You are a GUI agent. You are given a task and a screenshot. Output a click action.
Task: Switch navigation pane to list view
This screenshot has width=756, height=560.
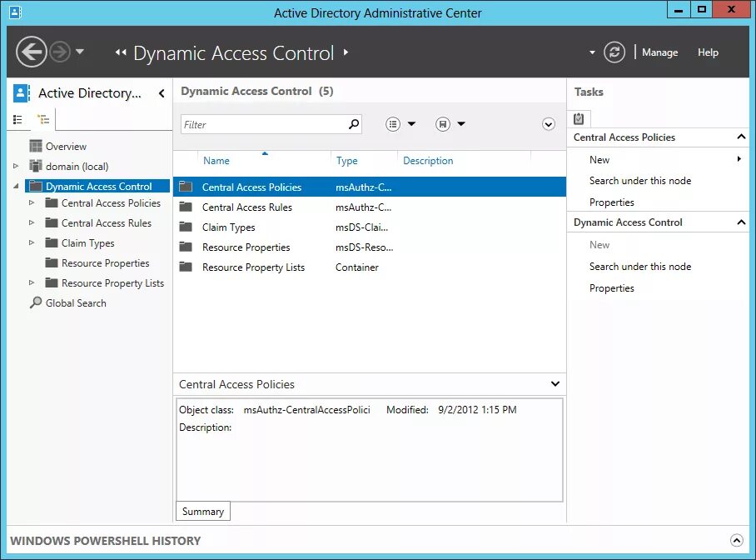[x=17, y=119]
